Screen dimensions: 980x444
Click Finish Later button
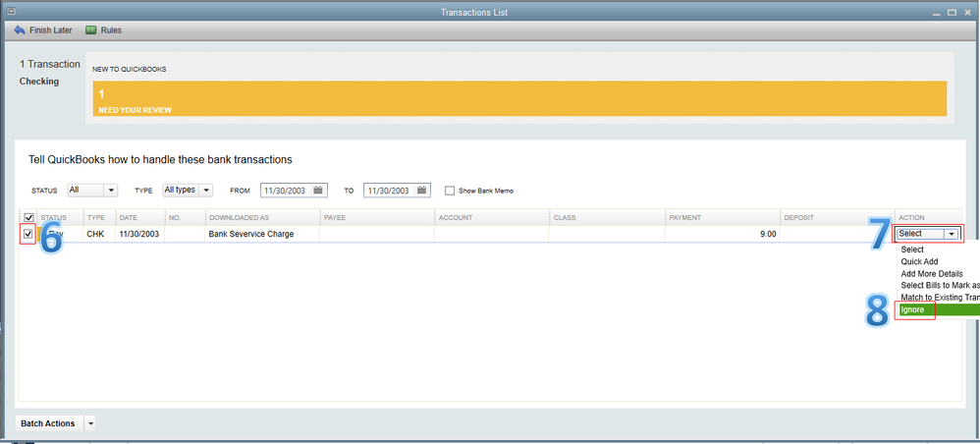43,30
